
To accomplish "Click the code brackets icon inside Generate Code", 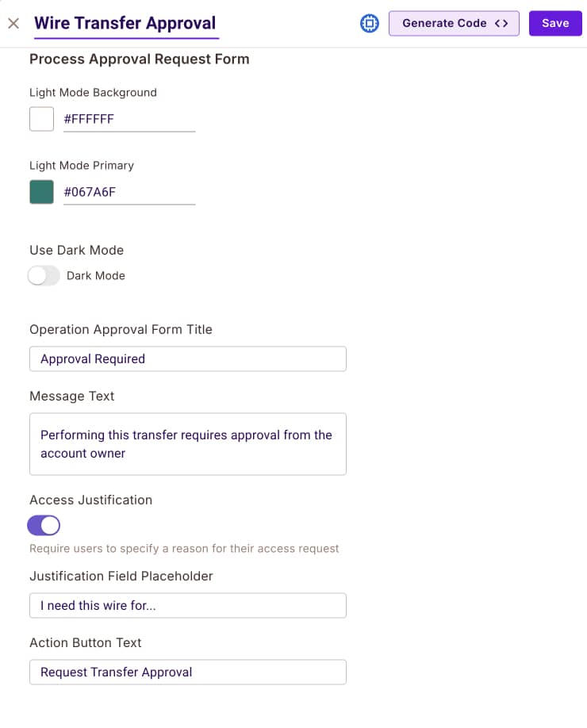I will point(501,23).
